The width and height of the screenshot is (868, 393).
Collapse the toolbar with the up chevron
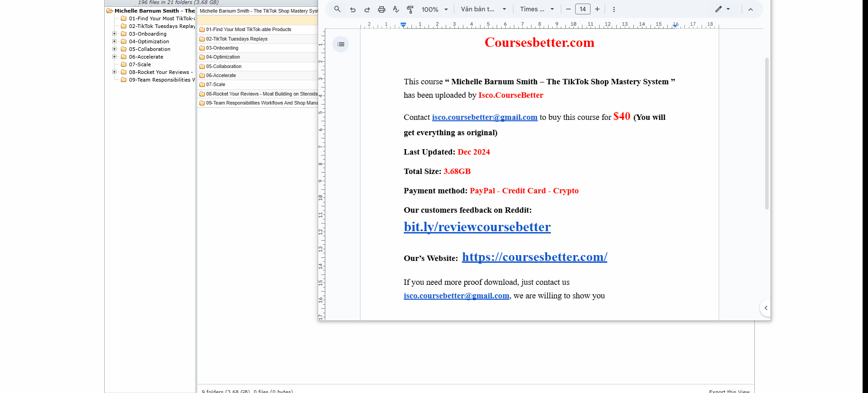coord(750,9)
